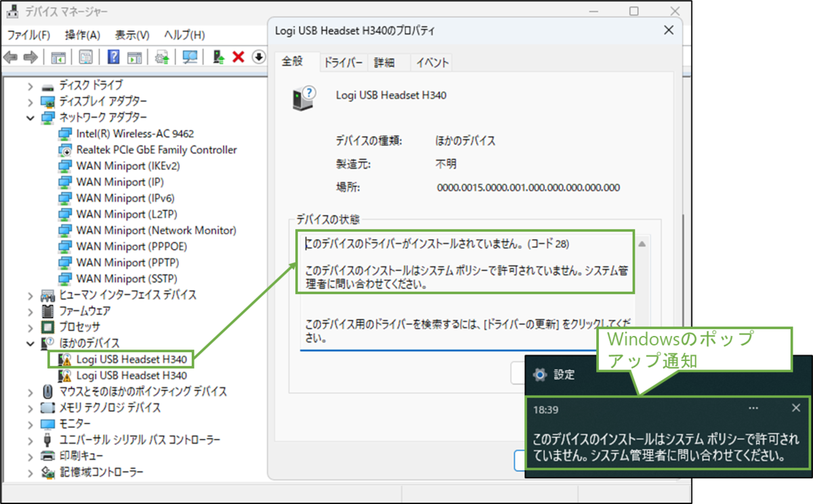Screen dimensions: 813x504
Task: Switch to the ドライバー tab
Action: click(345, 62)
